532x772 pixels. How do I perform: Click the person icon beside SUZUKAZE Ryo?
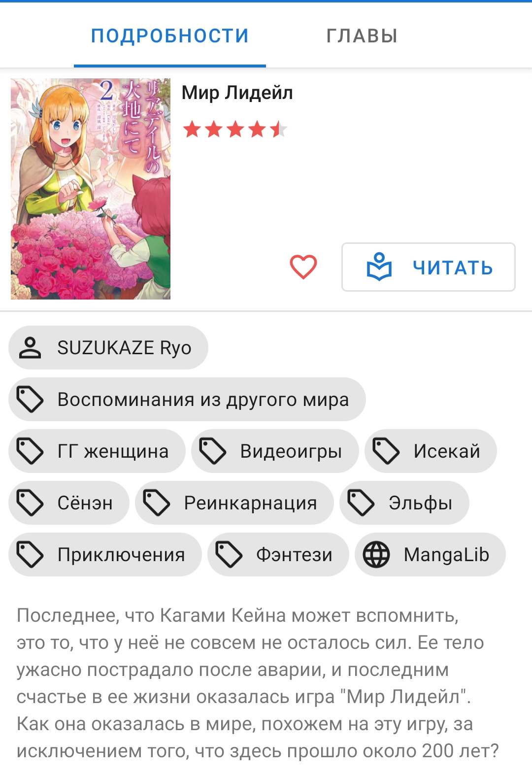[x=30, y=348]
